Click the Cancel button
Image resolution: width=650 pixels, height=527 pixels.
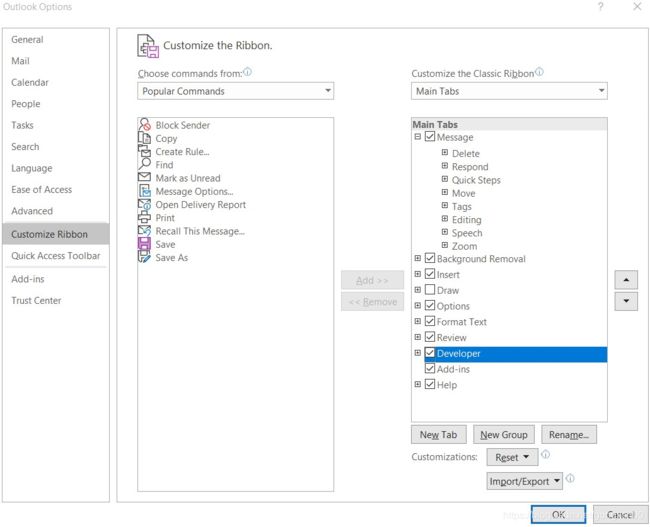[621, 515]
